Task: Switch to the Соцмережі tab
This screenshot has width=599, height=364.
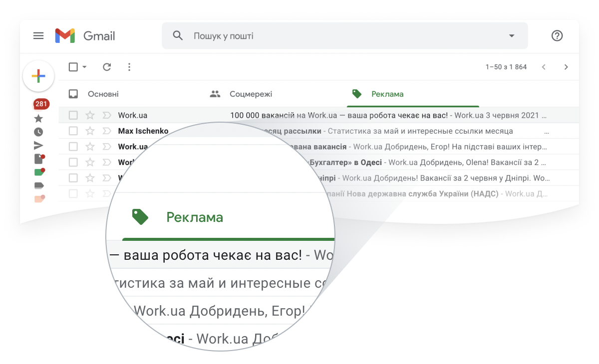Action: click(241, 94)
